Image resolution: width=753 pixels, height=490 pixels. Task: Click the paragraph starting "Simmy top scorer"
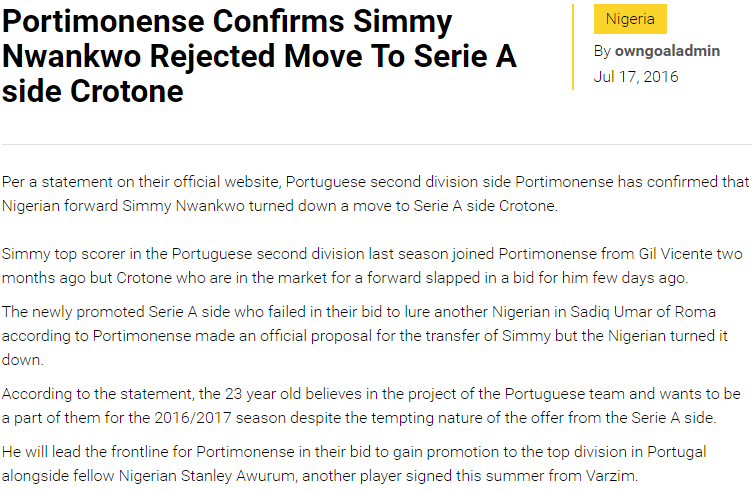pyautogui.click(x=372, y=265)
